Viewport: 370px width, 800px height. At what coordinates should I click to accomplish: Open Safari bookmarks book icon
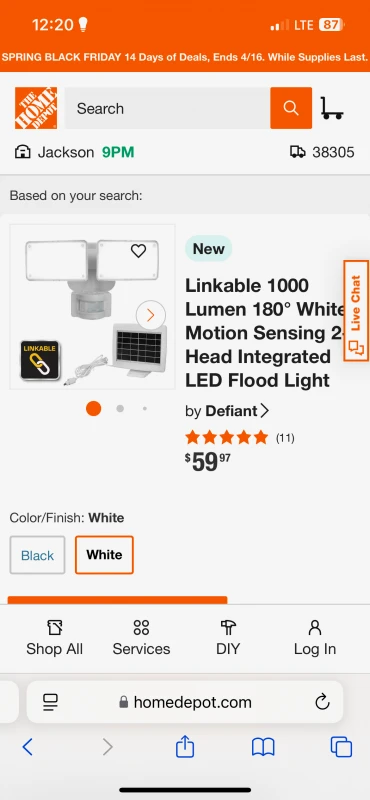point(263,747)
